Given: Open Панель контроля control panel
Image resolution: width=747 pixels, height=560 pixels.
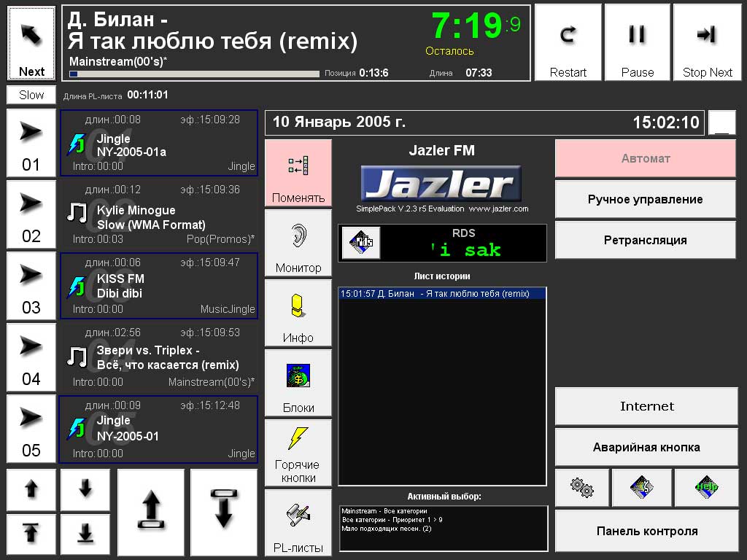Looking at the screenshot, I should click(x=646, y=531).
